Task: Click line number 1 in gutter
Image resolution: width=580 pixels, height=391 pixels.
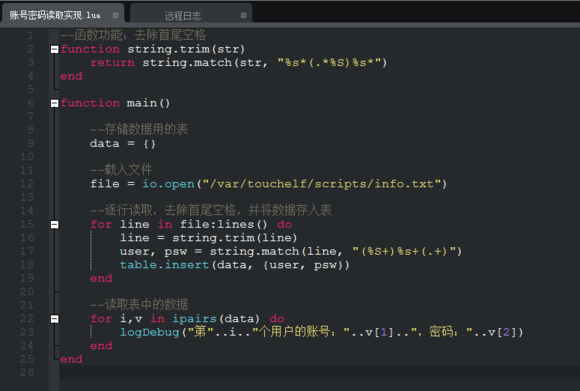Action: coord(30,36)
